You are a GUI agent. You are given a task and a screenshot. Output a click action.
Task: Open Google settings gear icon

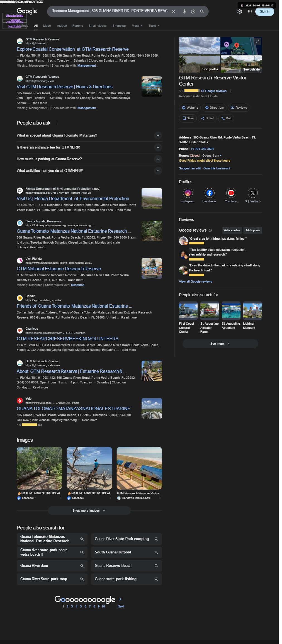pyautogui.click(x=240, y=11)
